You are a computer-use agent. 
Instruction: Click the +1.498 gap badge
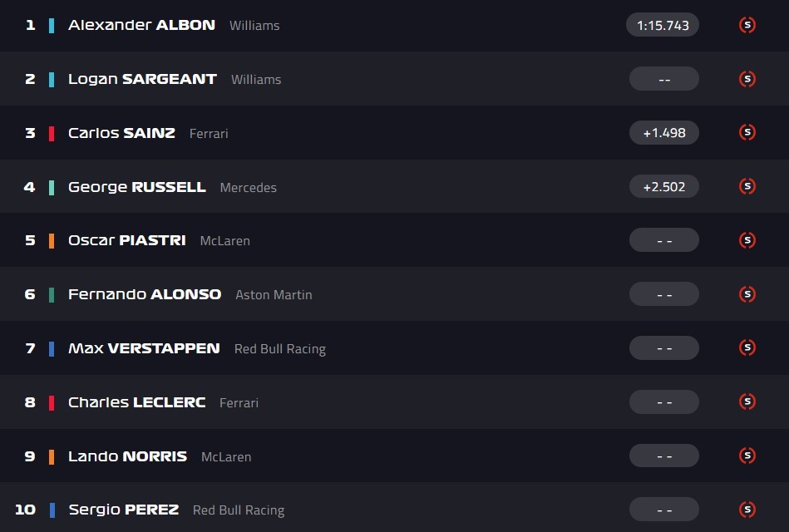click(663, 132)
